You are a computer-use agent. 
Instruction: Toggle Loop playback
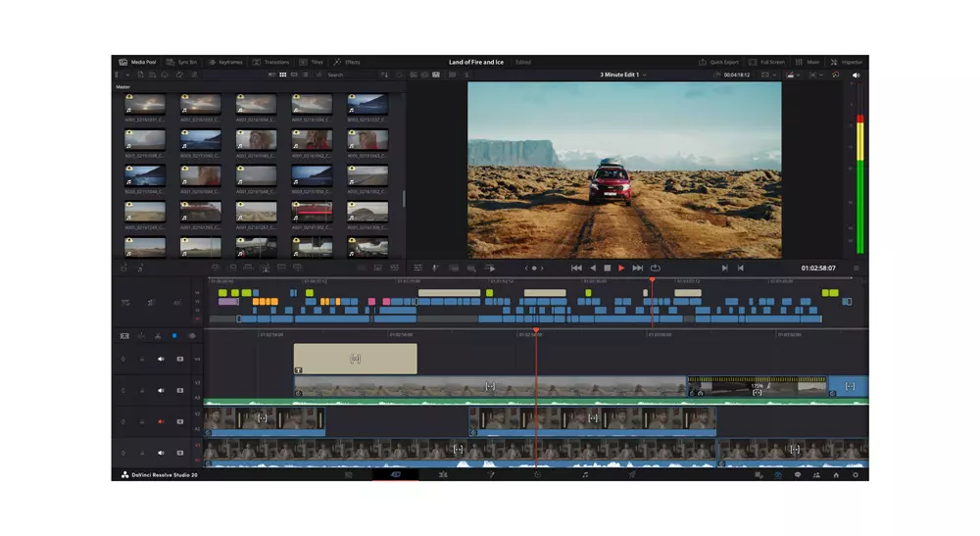(656, 268)
